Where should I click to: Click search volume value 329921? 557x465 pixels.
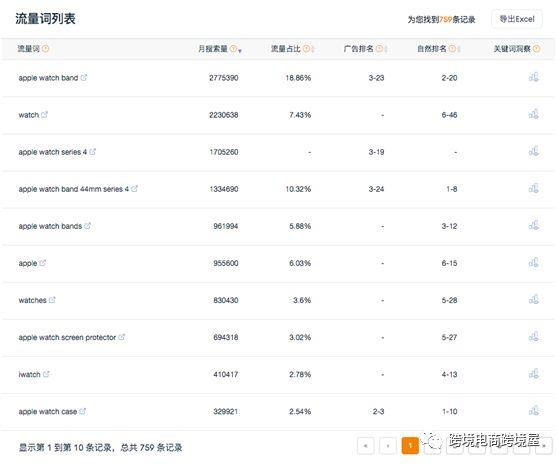[x=226, y=411]
